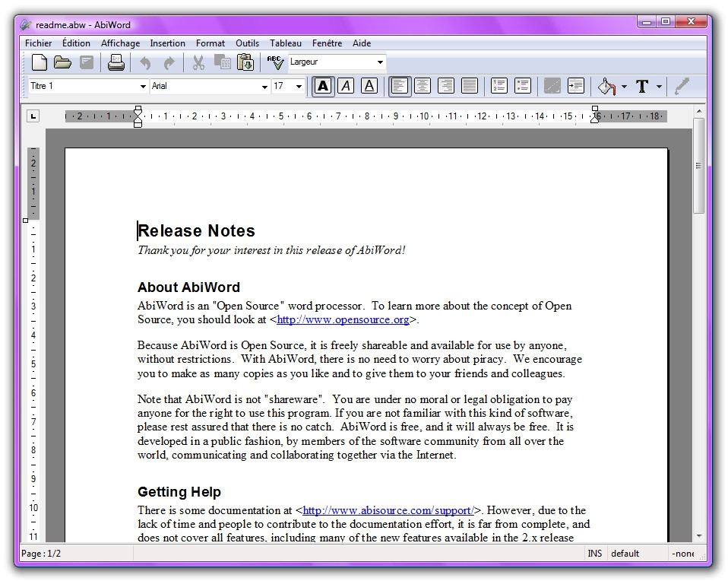Click the 'Thank you for your interest' italic line
Screen dimensions: 728x581
tap(271, 250)
